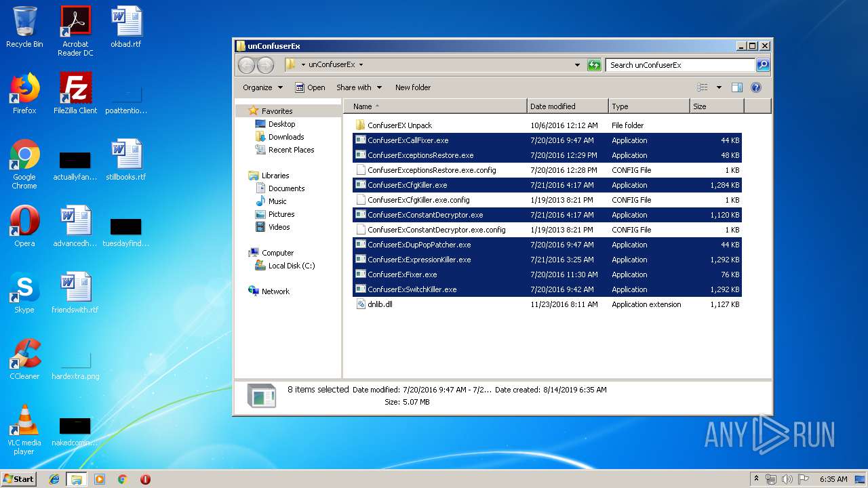Select ConfuserExExpressionKiller.exe file
868x488 pixels.
click(547, 260)
